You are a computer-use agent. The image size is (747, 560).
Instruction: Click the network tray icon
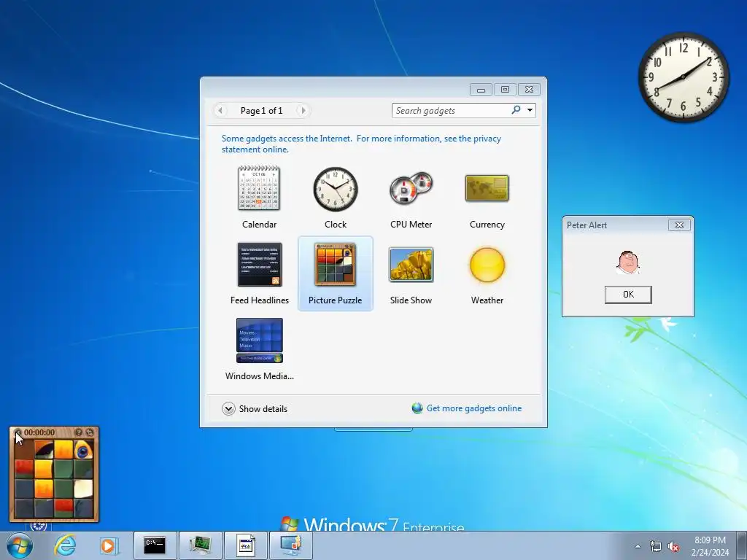(656, 547)
